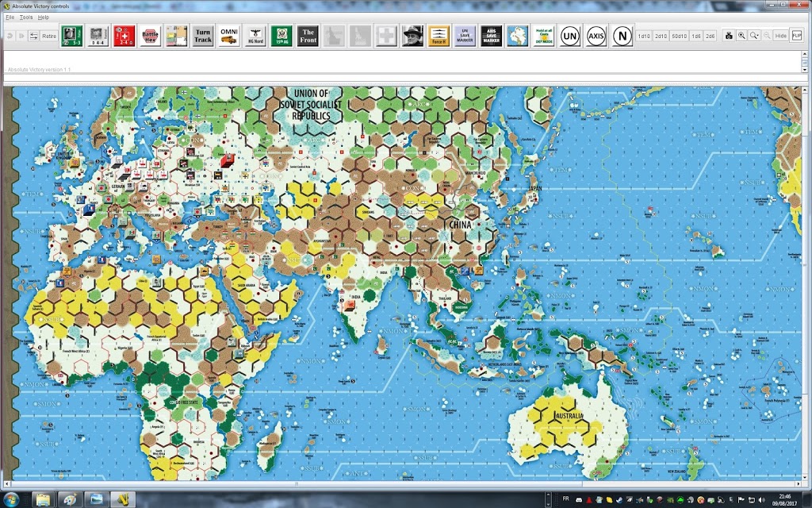Open the green 5-3 unit counter palette
Image resolution: width=812 pixels, height=508 pixels.
point(72,36)
